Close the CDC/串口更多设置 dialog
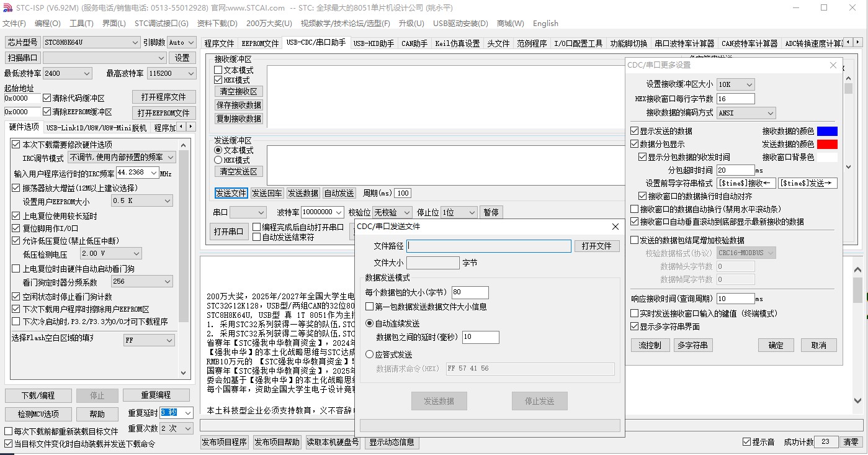Screen dimensions: 868x455 tap(833, 65)
